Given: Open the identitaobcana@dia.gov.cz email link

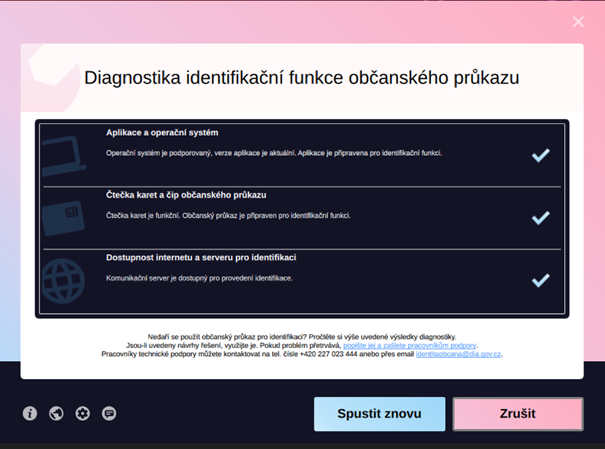Looking at the screenshot, I should pos(458,354).
